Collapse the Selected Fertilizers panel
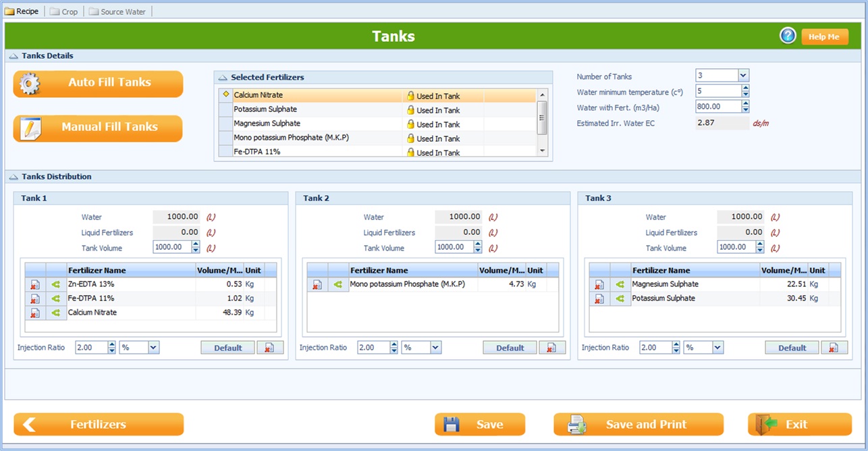This screenshot has height=451, width=868. pyautogui.click(x=223, y=78)
